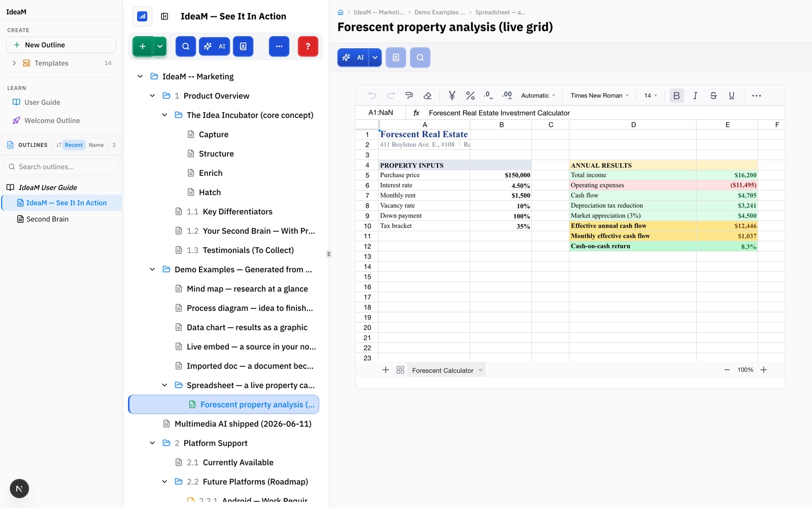Viewport: 812px width, 508px height.
Task: Toggle italic formatting
Action: 695,96
